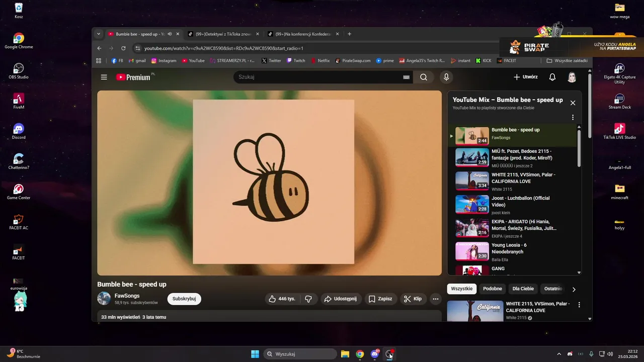Viewport: 644px width, 362px height.
Task: Mute the Bumble bee tab audio
Action: pos(170,34)
